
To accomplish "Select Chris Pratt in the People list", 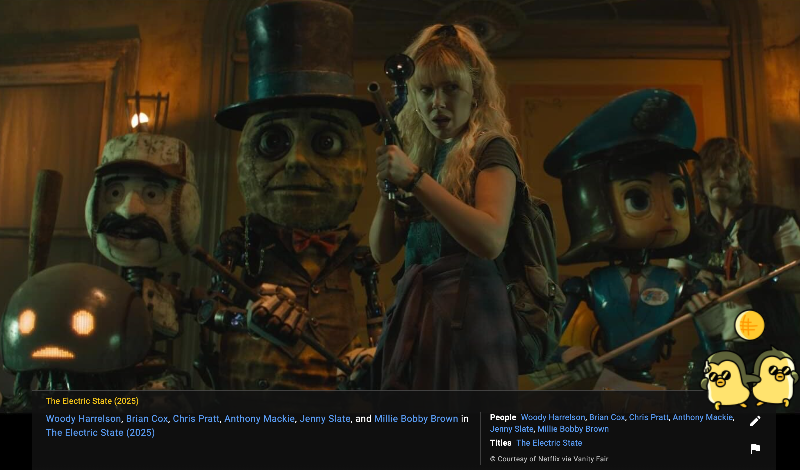I will (x=648, y=417).
